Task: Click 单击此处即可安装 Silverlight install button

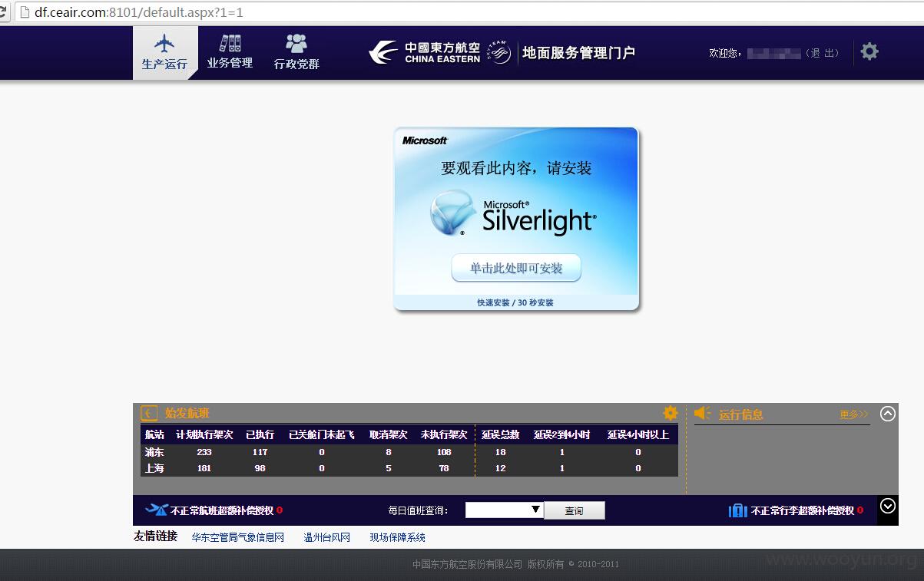Action: tap(516, 268)
